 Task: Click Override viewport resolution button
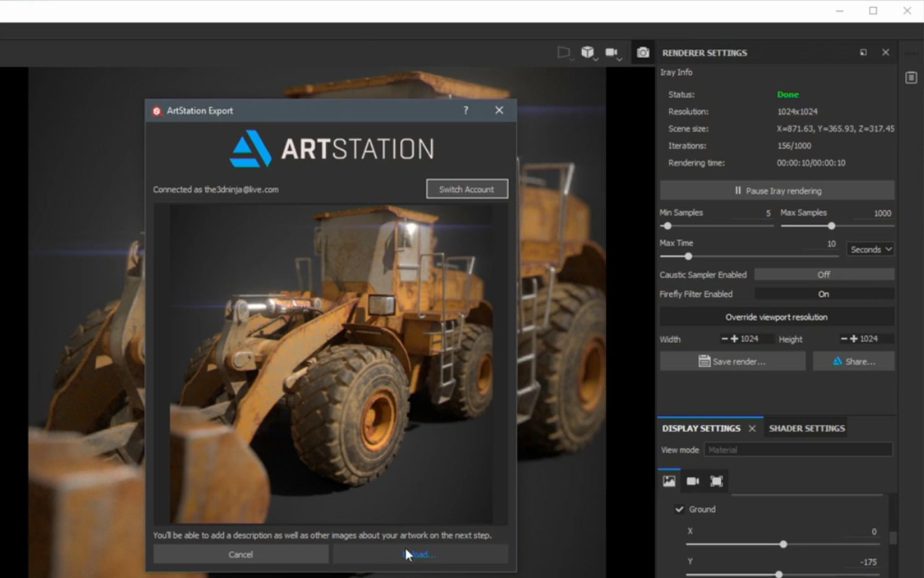777,317
